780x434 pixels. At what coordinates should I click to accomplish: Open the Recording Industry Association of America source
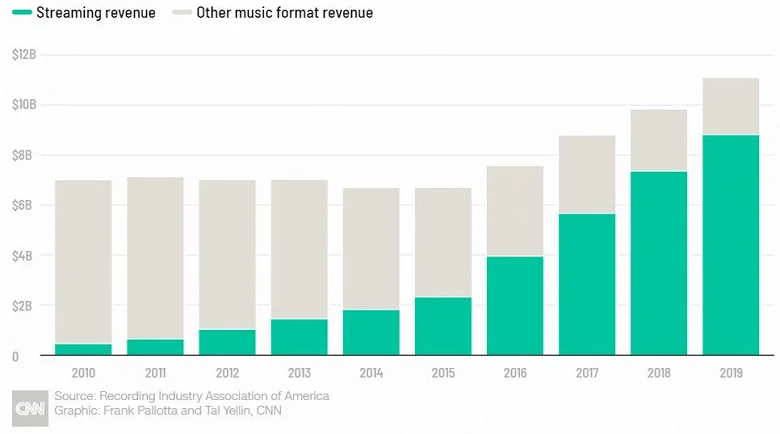click(x=214, y=396)
